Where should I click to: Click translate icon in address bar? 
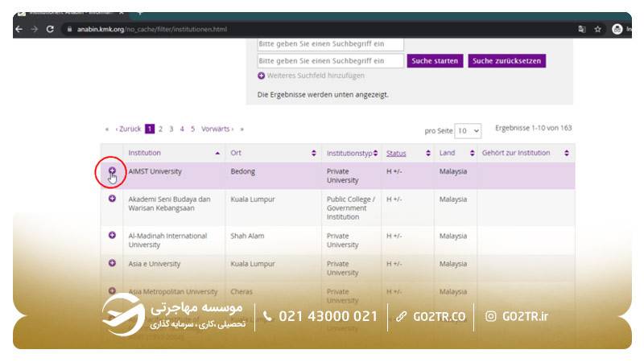pyautogui.click(x=581, y=29)
